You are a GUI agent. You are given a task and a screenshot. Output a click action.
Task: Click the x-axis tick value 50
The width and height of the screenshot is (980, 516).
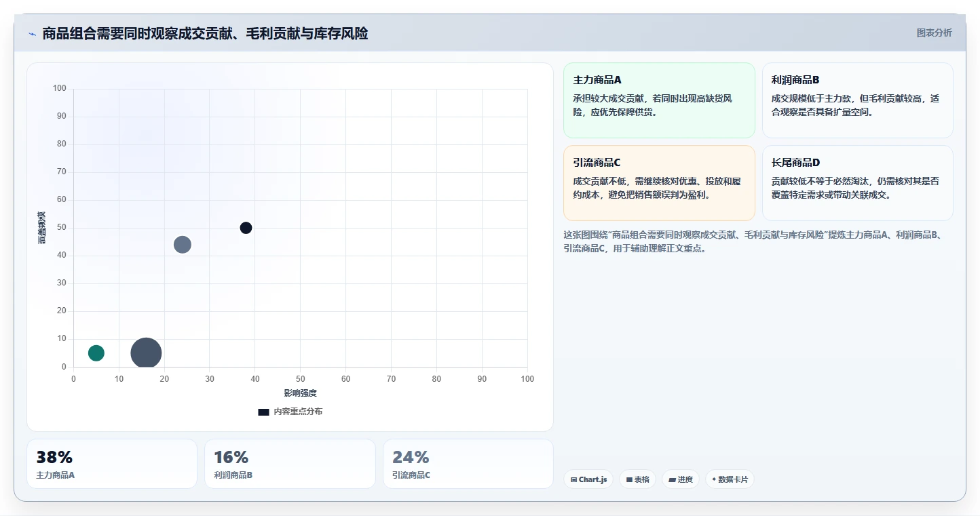coord(301,379)
